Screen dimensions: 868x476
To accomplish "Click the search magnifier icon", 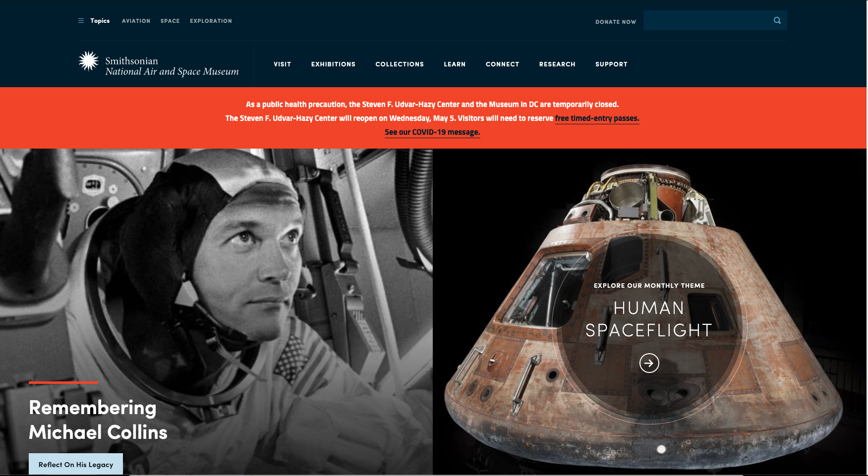I will [x=777, y=20].
